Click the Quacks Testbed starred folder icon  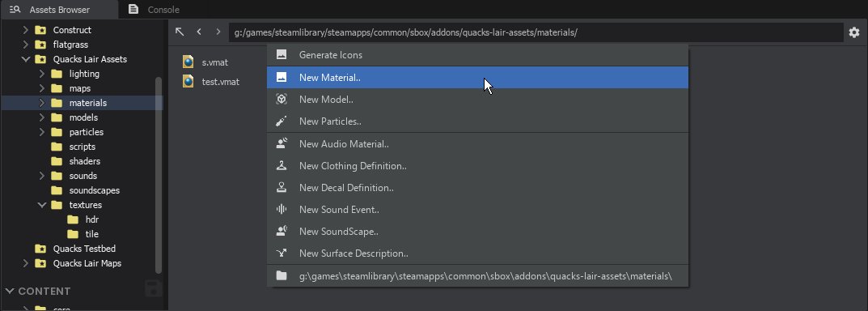[x=40, y=249]
